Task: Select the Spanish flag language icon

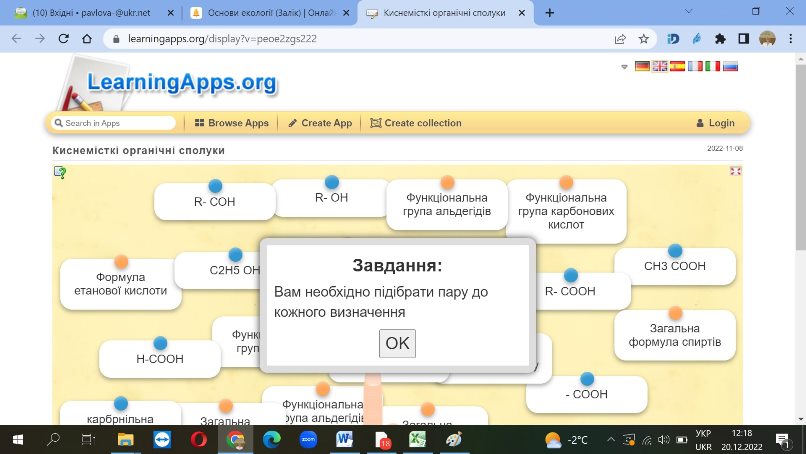Action: pyautogui.click(x=677, y=66)
